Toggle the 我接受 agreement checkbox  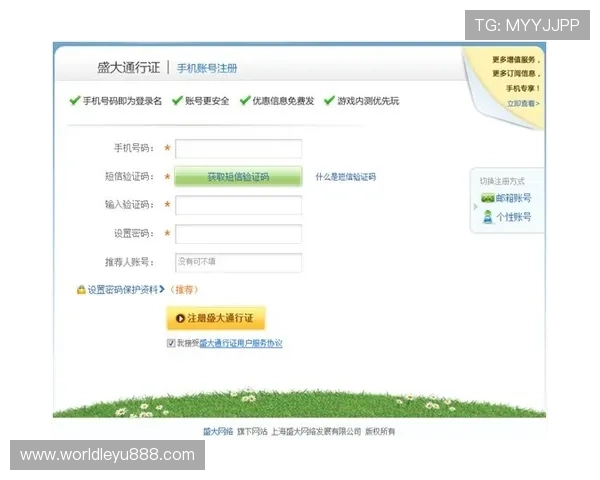(x=171, y=343)
